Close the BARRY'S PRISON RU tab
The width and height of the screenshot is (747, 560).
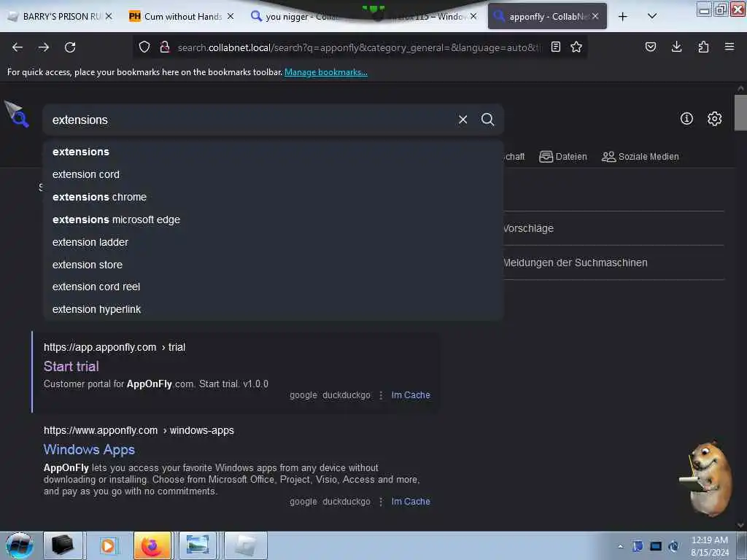tap(109, 16)
